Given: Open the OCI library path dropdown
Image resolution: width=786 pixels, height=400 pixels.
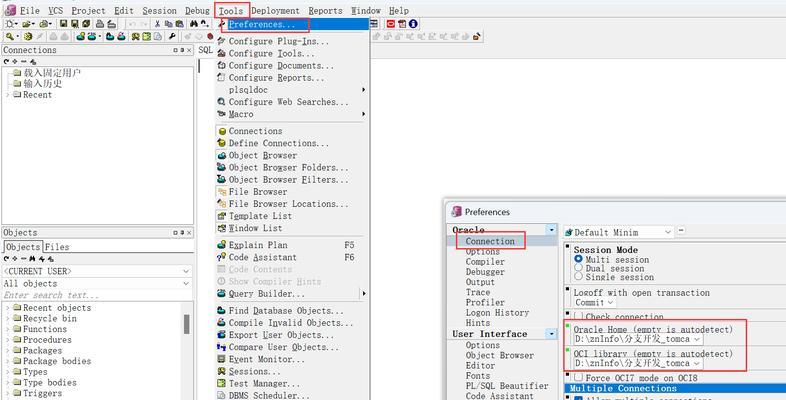Looking at the screenshot, I should pos(697,363).
